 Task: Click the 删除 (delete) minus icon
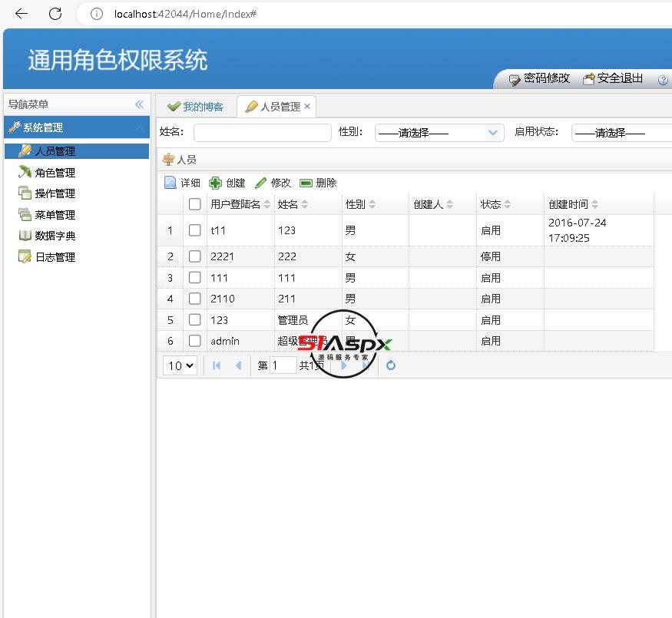[x=306, y=183]
